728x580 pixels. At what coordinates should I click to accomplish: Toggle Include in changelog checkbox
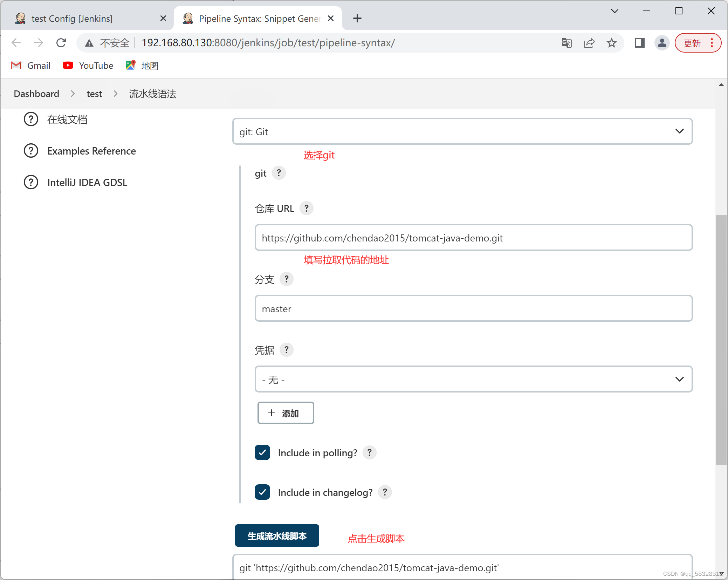pyautogui.click(x=262, y=492)
